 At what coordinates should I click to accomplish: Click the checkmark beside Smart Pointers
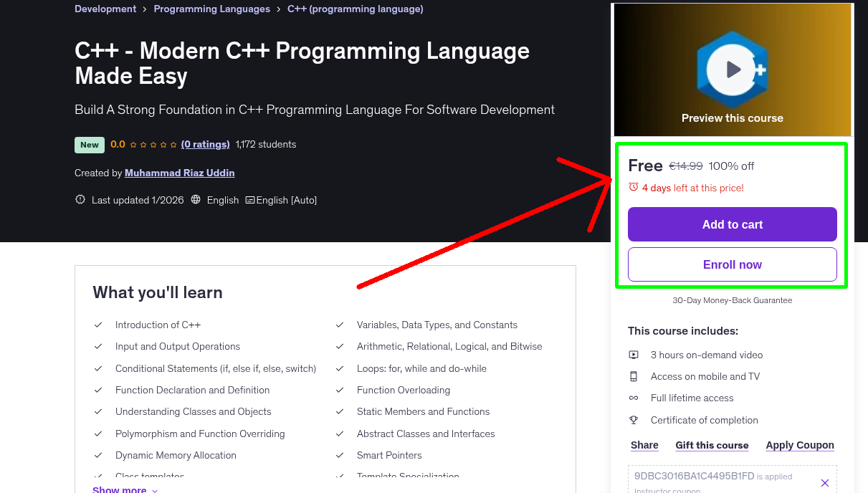[x=340, y=455]
